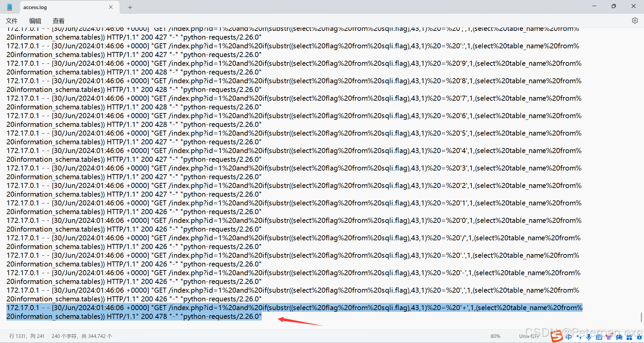Click 行 1331, 列 241 cursor position

point(27,336)
